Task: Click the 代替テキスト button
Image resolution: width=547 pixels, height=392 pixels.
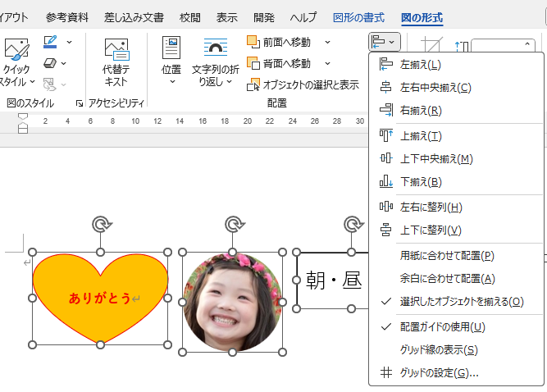Action: click(116, 62)
